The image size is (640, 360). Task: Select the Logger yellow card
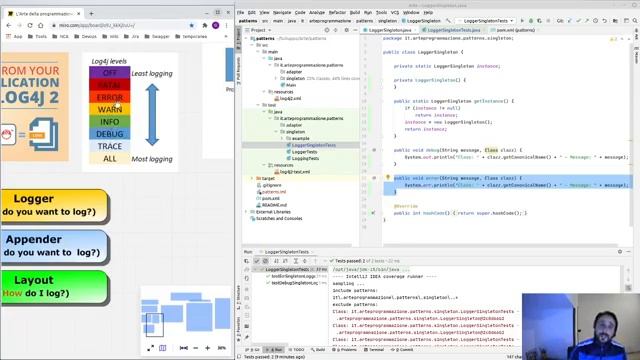pyautogui.click(x=54, y=205)
